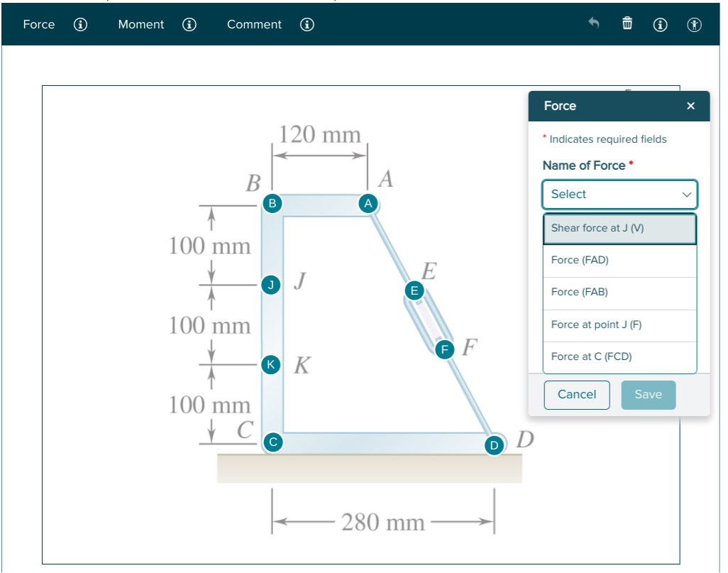Image resolution: width=728 pixels, height=573 pixels.
Task: Choose "Shear force at J (V)" option
Action: pos(619,228)
